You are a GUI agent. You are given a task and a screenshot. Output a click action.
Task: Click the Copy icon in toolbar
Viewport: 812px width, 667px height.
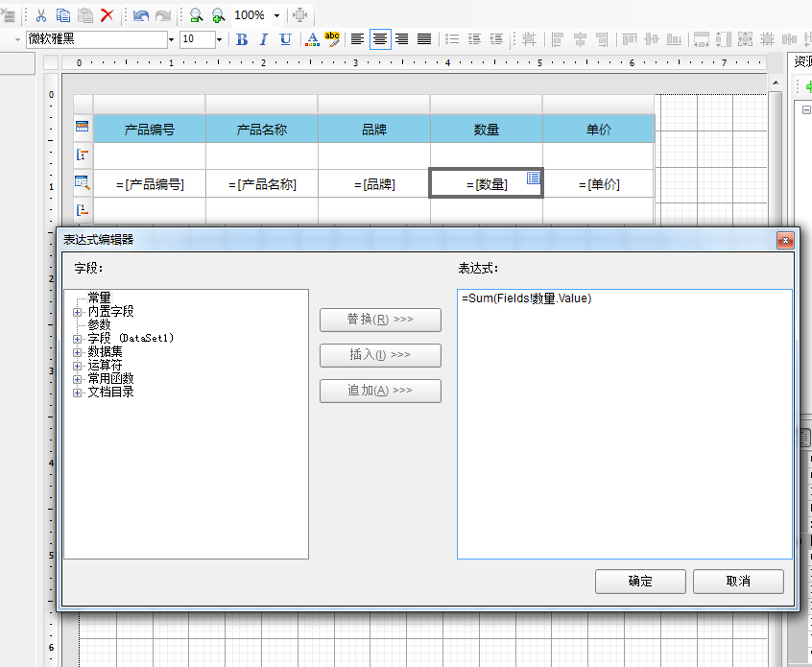63,15
